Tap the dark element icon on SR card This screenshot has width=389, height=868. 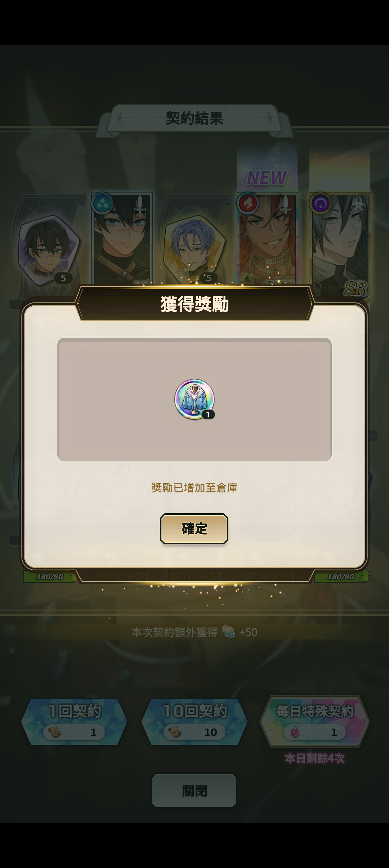[x=321, y=203]
